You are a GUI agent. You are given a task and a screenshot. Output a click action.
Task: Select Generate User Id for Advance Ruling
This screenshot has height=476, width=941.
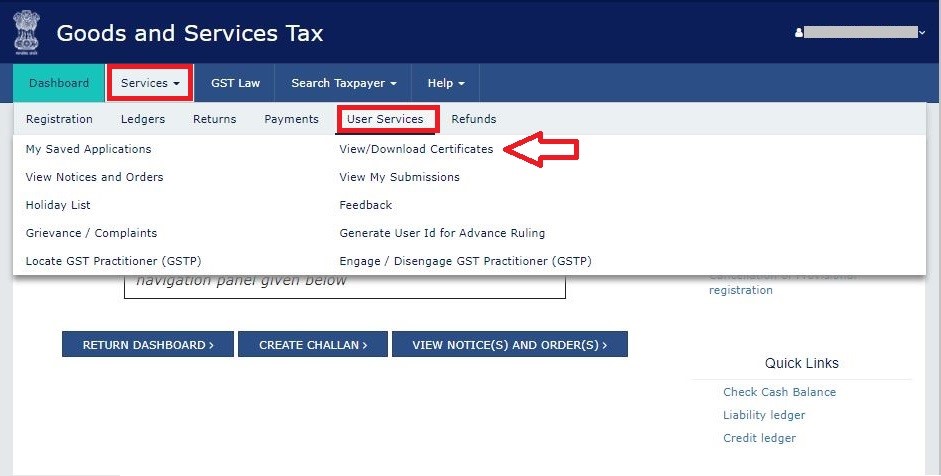pos(442,233)
